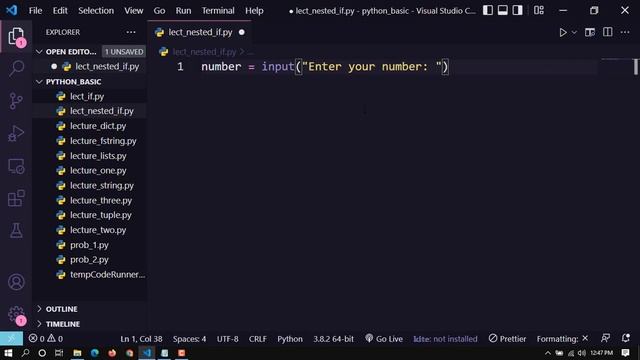Open lecture_lists.py file
Image resolution: width=640 pixels, height=360 pixels.
pyautogui.click(x=98, y=156)
